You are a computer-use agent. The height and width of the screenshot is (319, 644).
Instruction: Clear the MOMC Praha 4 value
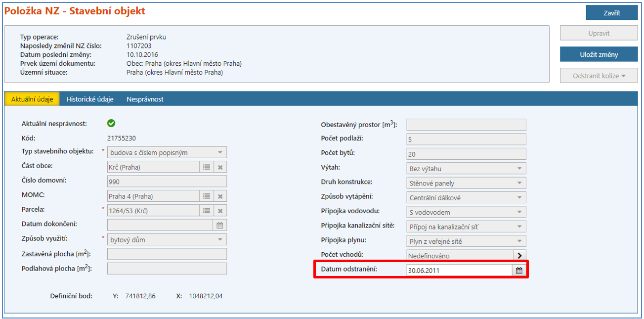pos(220,196)
